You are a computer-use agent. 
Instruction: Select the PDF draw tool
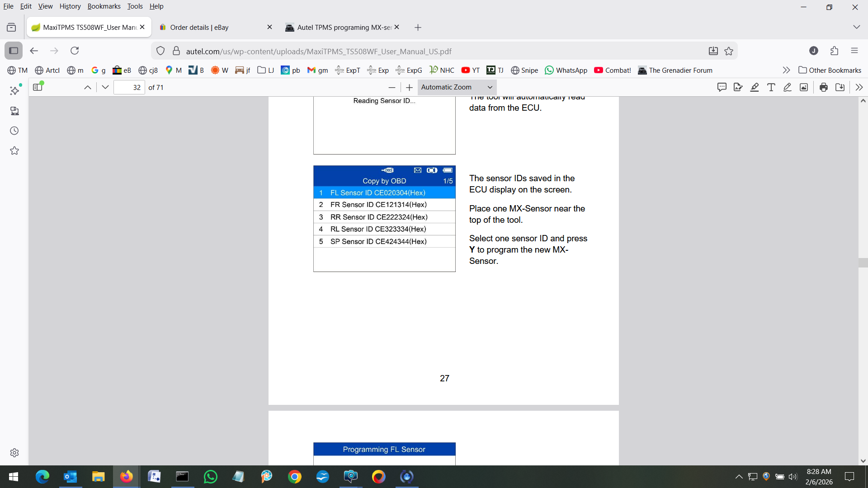[x=788, y=87]
